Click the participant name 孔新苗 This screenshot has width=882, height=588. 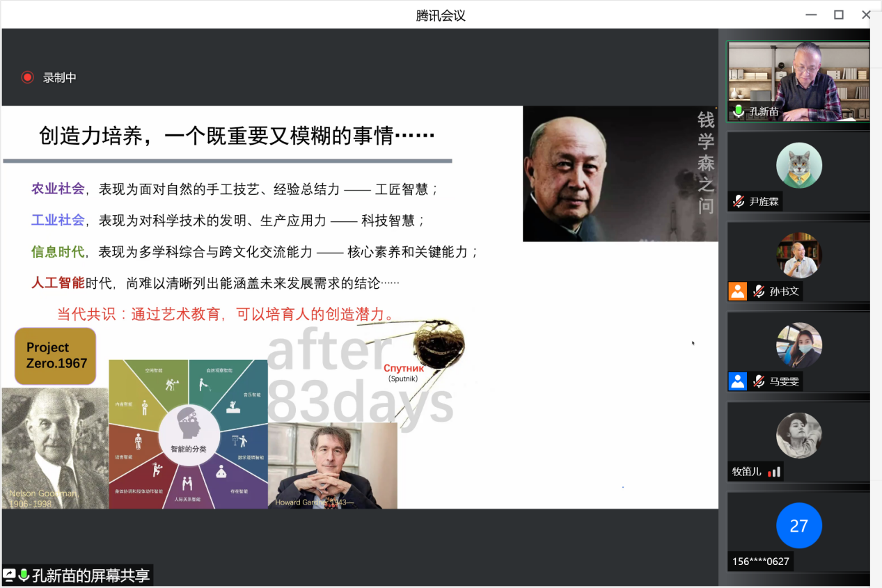click(764, 111)
